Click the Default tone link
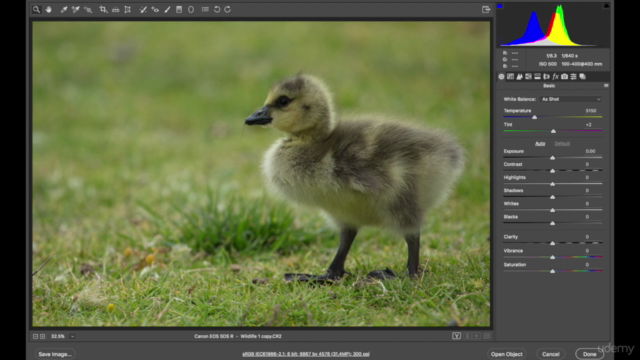The width and height of the screenshot is (640, 360). [x=562, y=144]
